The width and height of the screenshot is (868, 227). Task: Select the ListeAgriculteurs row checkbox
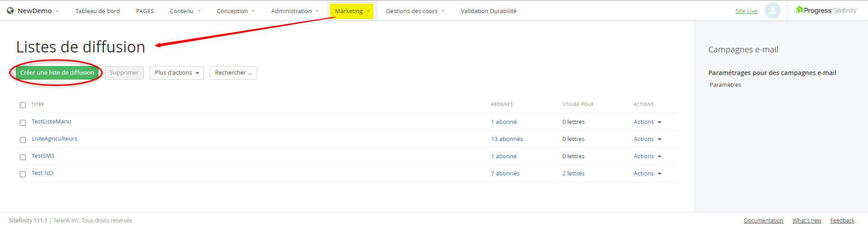coord(23,140)
